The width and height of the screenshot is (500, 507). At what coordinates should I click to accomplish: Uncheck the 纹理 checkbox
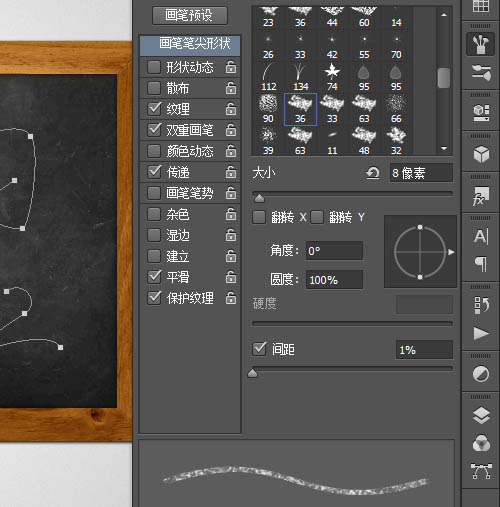154,109
